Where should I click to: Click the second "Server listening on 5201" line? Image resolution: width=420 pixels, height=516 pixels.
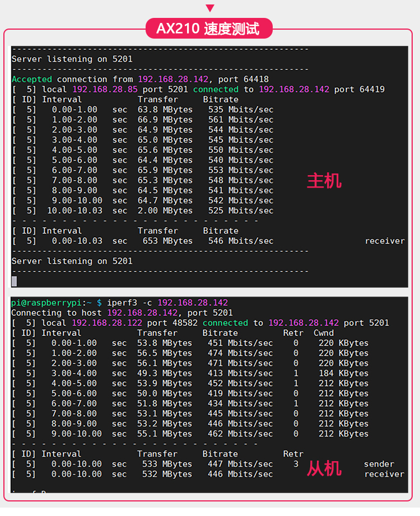pos(72,261)
